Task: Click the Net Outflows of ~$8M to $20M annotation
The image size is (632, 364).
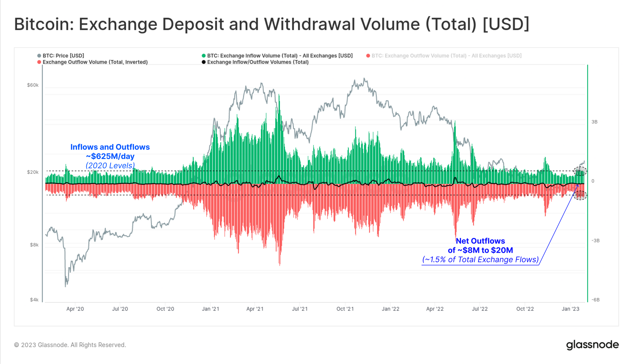Action: pyautogui.click(x=480, y=250)
